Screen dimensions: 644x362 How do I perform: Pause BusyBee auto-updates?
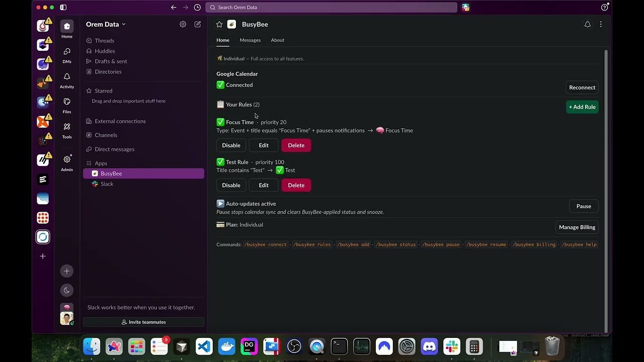584,206
